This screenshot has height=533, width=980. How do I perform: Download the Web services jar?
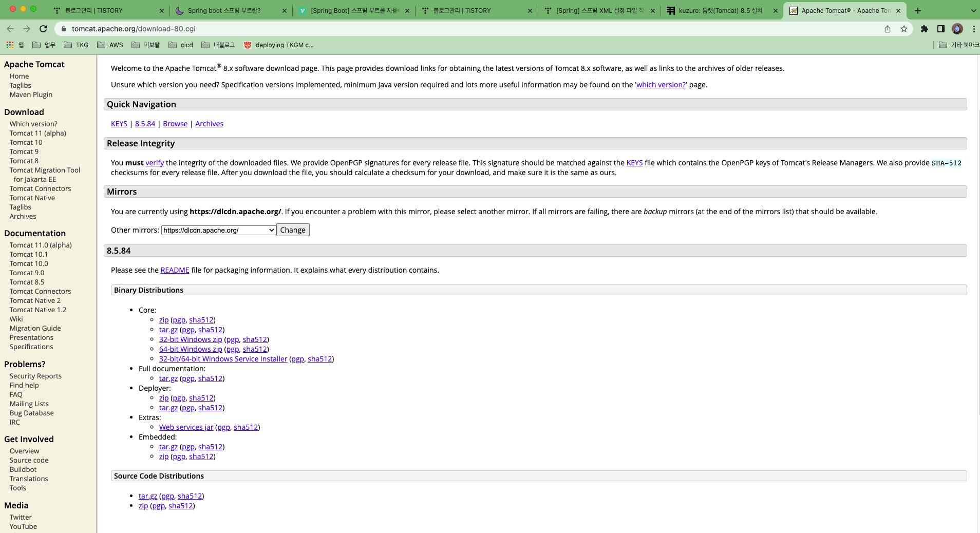click(186, 427)
